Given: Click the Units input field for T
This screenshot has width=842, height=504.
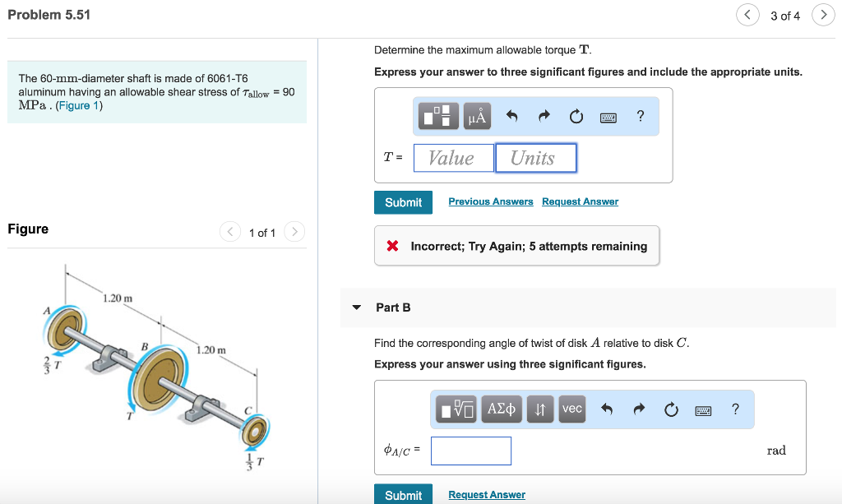Looking at the screenshot, I should tap(536, 158).
